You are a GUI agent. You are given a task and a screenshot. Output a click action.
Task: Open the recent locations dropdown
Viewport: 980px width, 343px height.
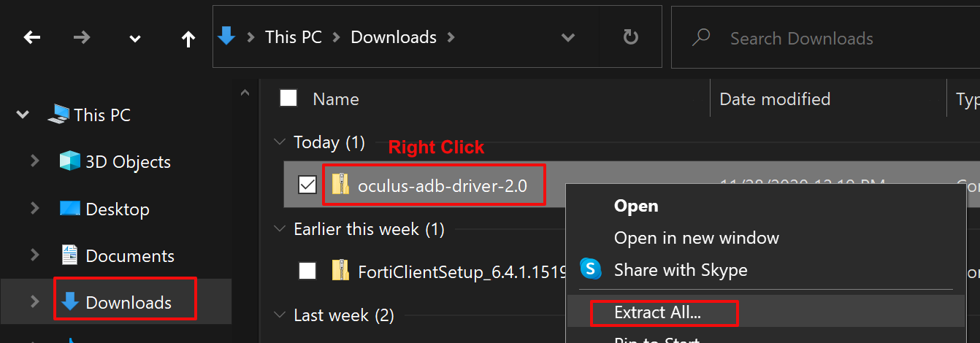(135, 39)
